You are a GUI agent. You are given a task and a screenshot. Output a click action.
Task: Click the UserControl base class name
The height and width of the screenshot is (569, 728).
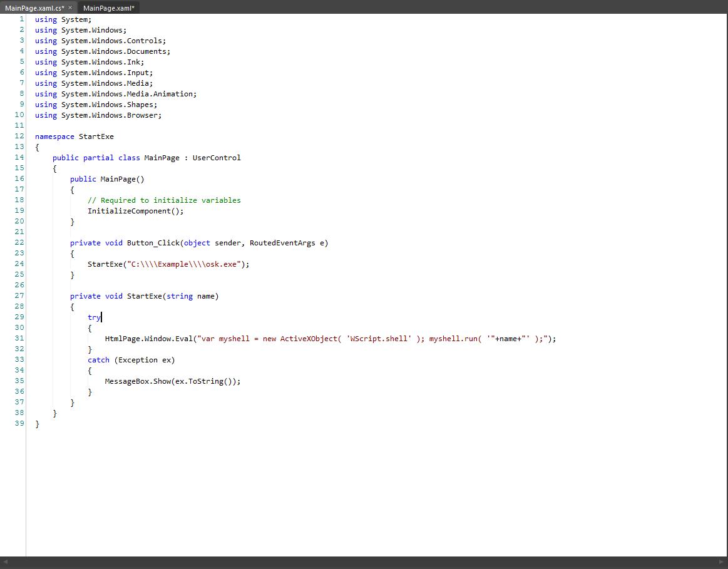click(216, 158)
